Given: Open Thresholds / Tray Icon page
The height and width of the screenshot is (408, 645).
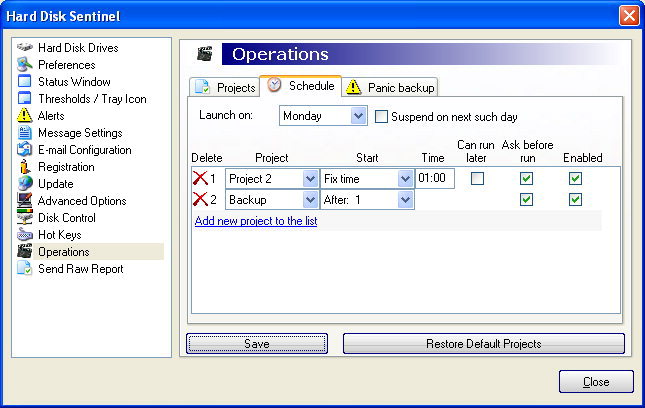Looking at the screenshot, I should (x=92, y=99).
